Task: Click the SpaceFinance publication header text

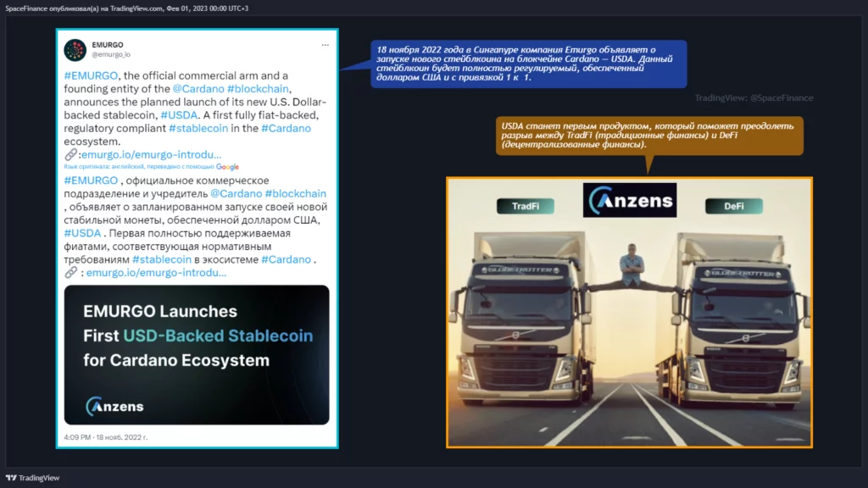Action: tap(127, 8)
